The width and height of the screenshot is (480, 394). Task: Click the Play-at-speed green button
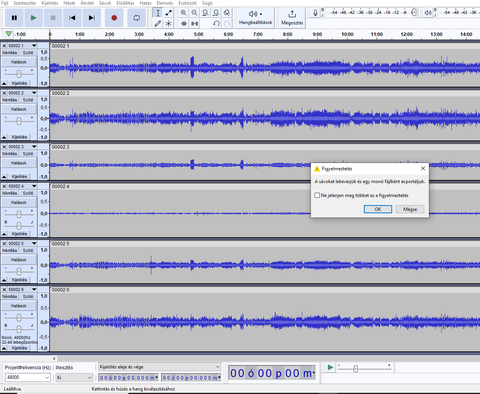(330, 367)
